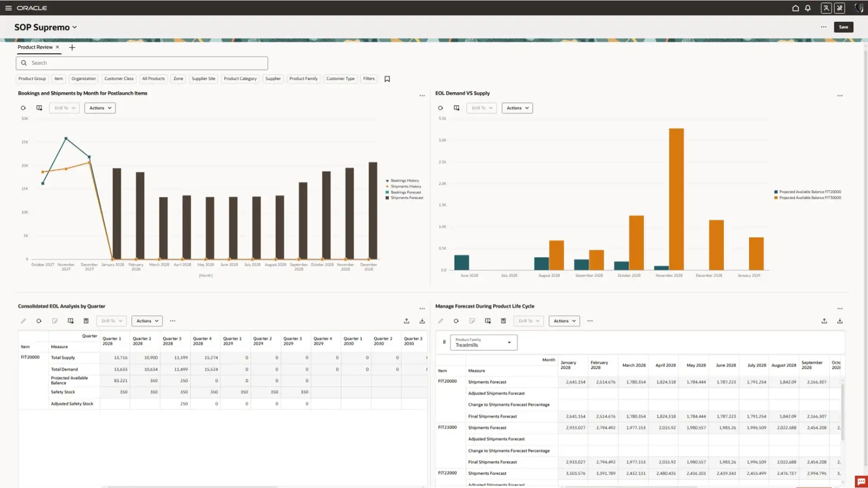
Task: Click the saved searches bookmark icon
Action: 387,79
